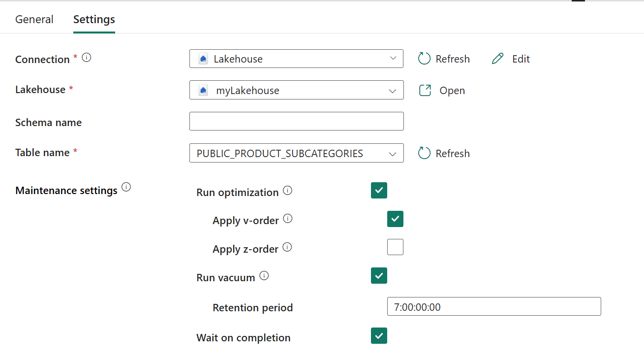
Task: Uncheck the Apply v-order checkbox
Action: [x=395, y=219]
